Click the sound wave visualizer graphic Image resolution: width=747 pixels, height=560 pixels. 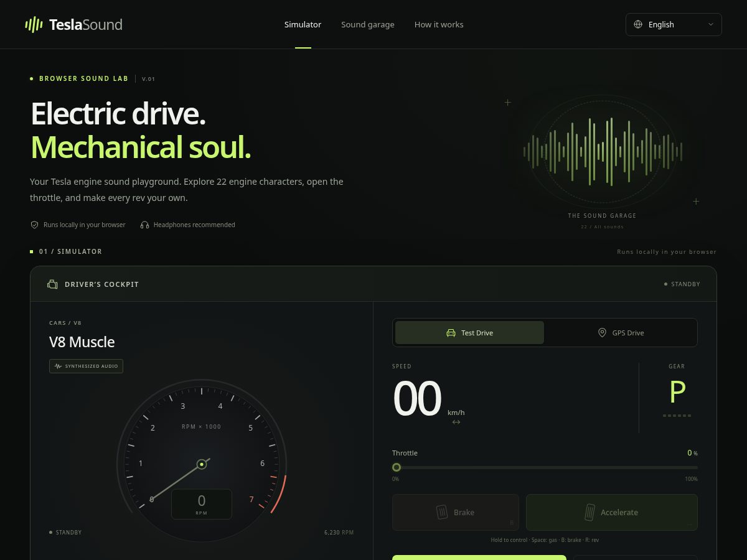coord(603,152)
